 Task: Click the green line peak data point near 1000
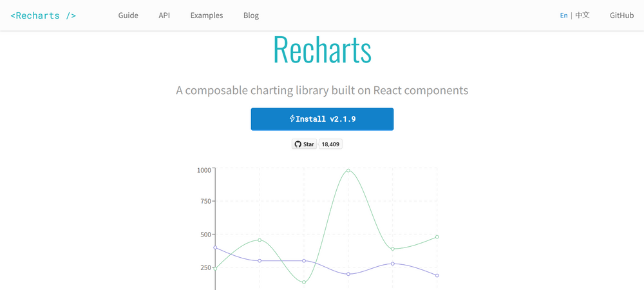(x=348, y=171)
